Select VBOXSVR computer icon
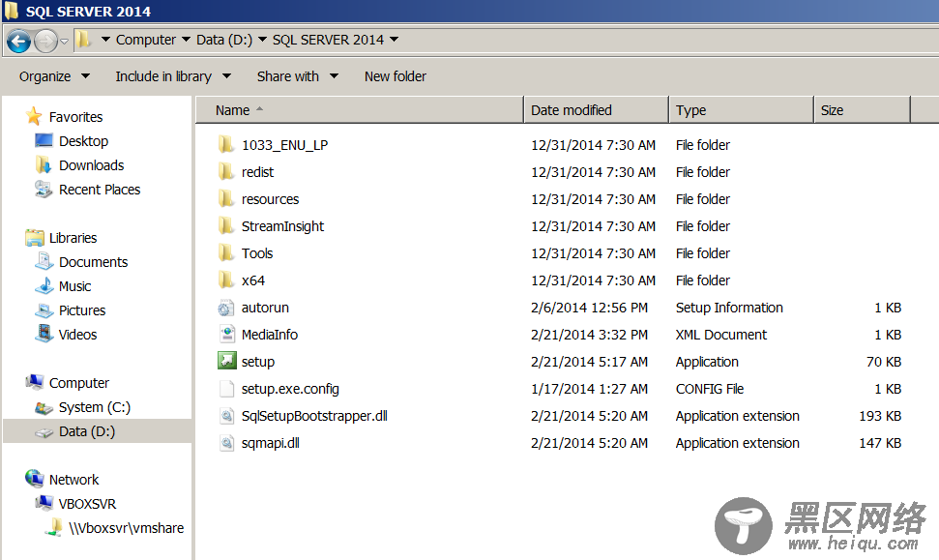The width and height of the screenshot is (939, 560). coord(44,503)
